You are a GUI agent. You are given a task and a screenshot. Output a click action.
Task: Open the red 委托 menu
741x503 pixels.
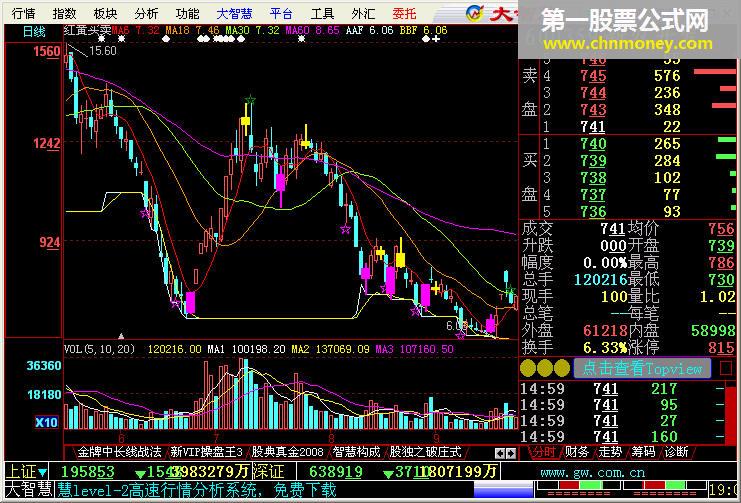(404, 13)
